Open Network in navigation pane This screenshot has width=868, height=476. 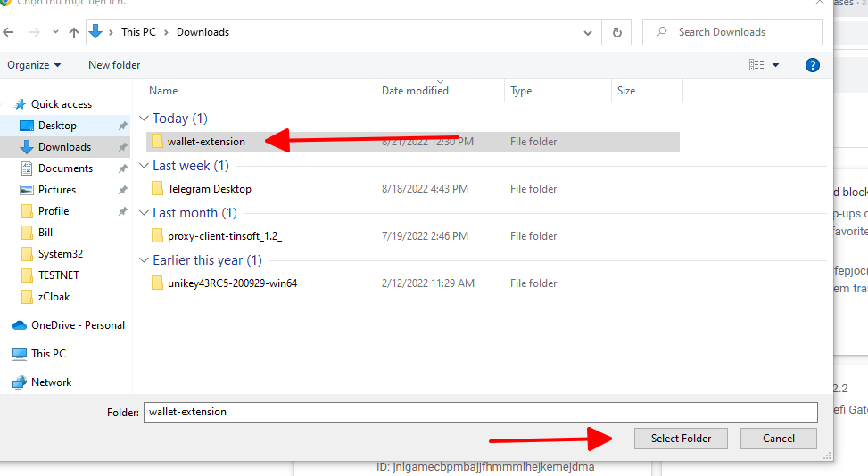(x=51, y=382)
